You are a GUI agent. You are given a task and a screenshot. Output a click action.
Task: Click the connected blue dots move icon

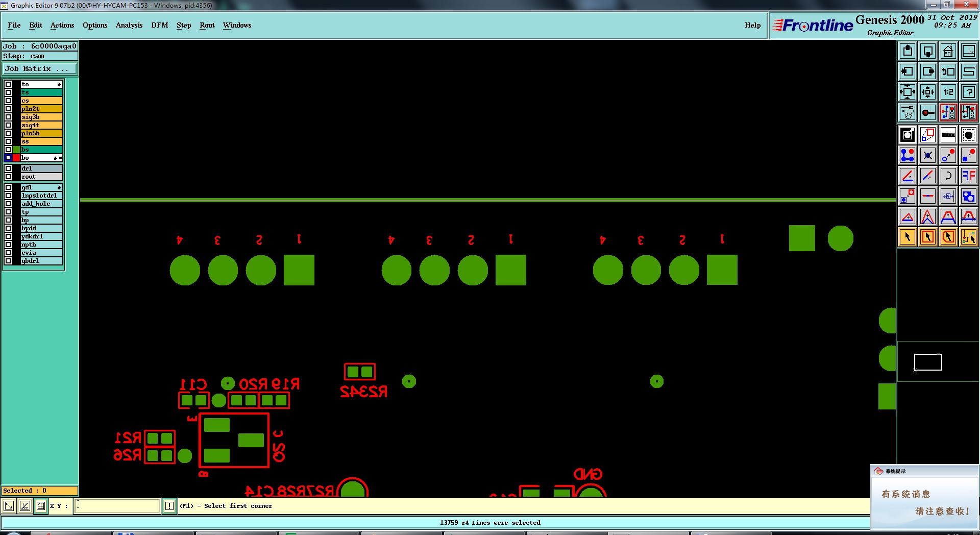click(908, 155)
